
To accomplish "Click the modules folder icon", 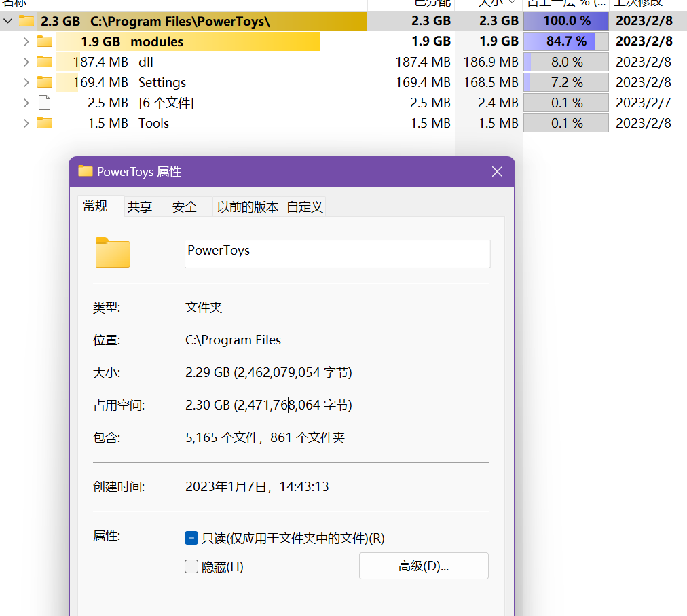I will [45, 41].
